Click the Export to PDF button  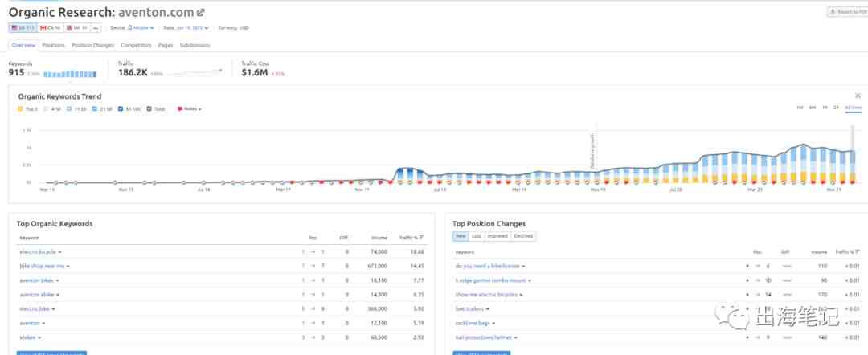(x=847, y=11)
